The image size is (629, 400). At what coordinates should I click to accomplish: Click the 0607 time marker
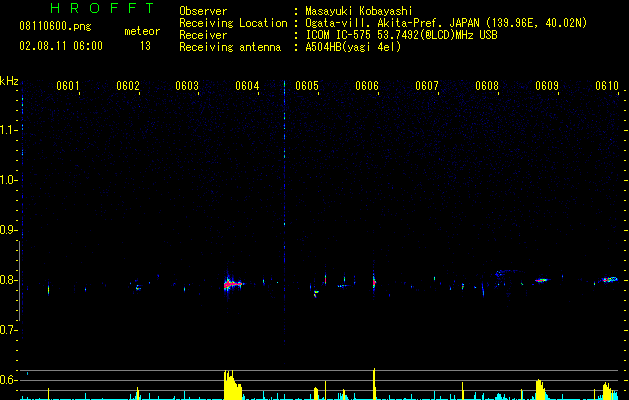click(x=427, y=86)
